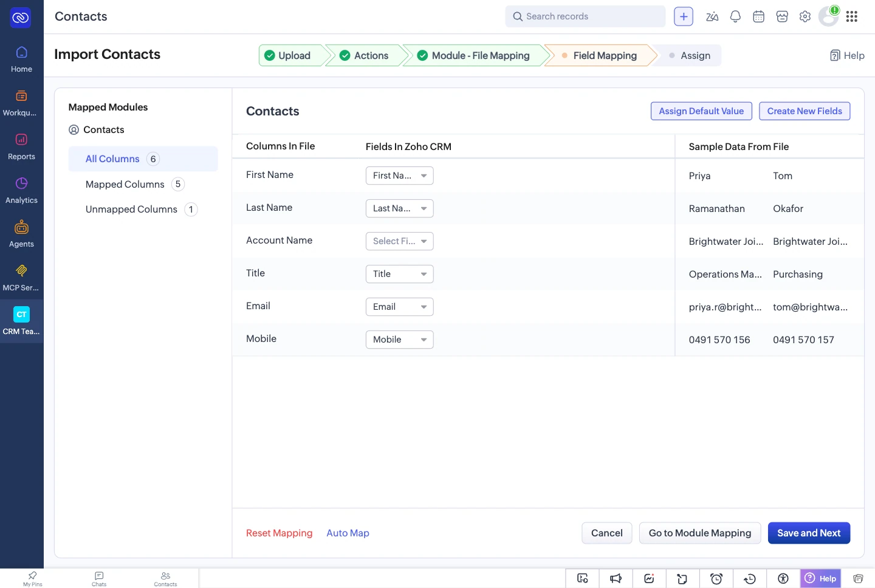Open the user profile avatar
The image size is (875, 588).
(828, 17)
